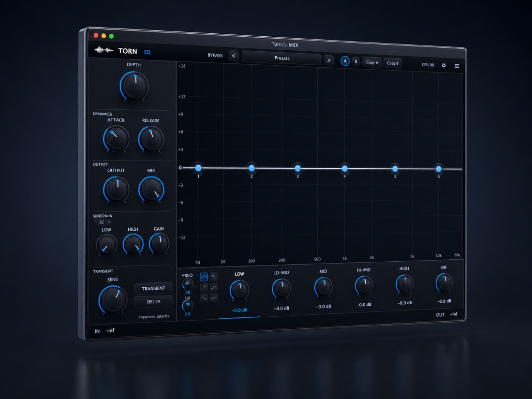Enable the DELTA listen mode
Image resolution: width=532 pixels, height=399 pixels.
(153, 302)
